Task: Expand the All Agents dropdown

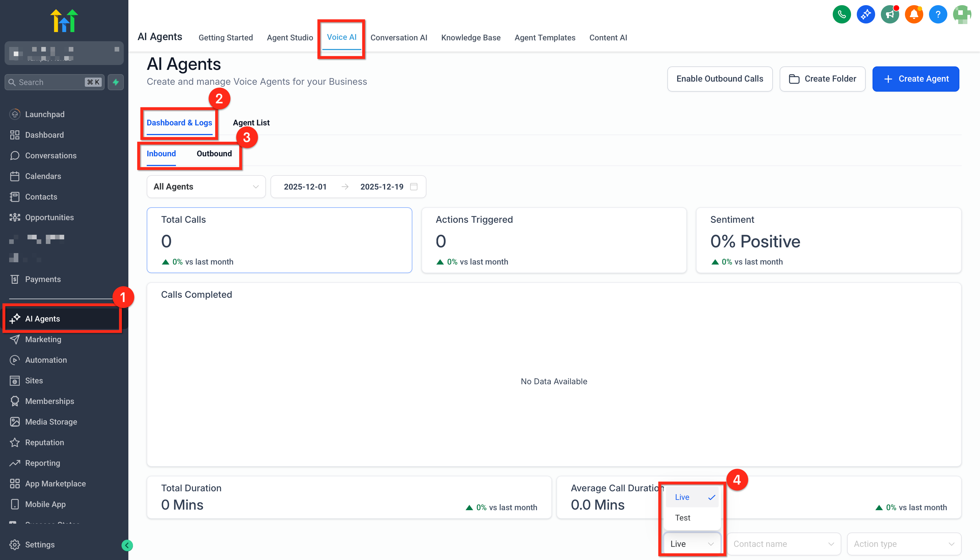Action: pyautogui.click(x=206, y=187)
